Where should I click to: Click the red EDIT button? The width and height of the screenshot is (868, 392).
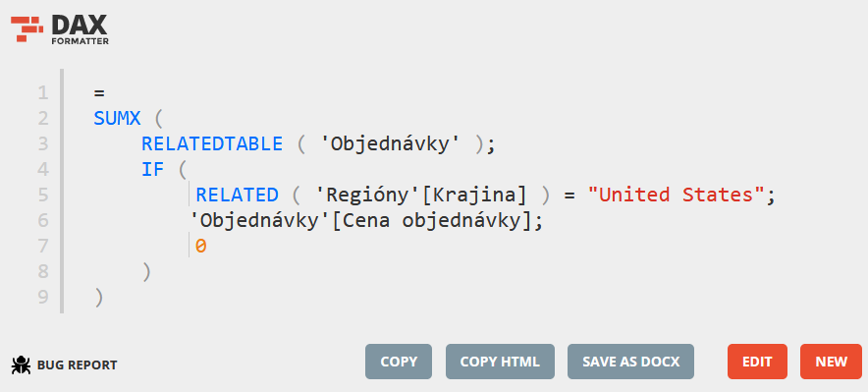point(757,362)
